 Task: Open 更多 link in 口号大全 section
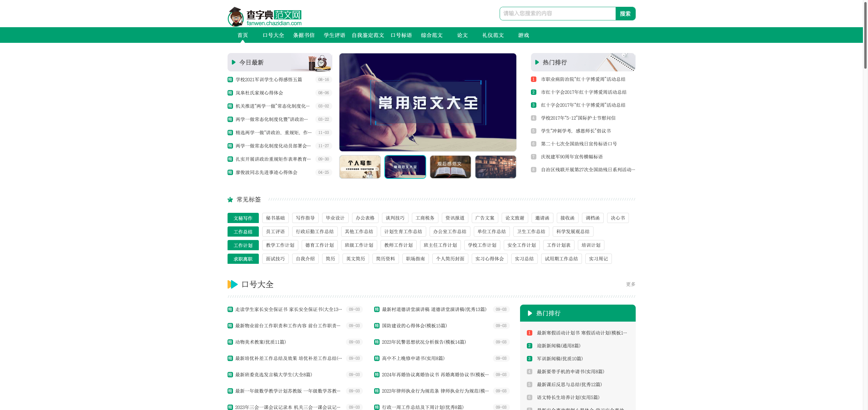(x=631, y=284)
